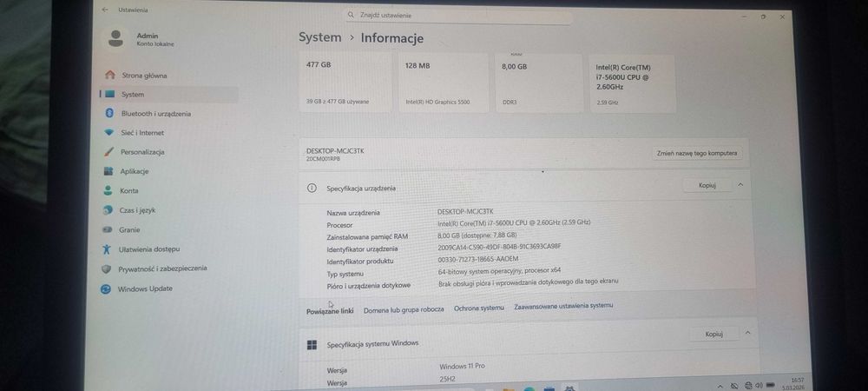Select Windows 11 Pro edition value

pyautogui.click(x=463, y=366)
